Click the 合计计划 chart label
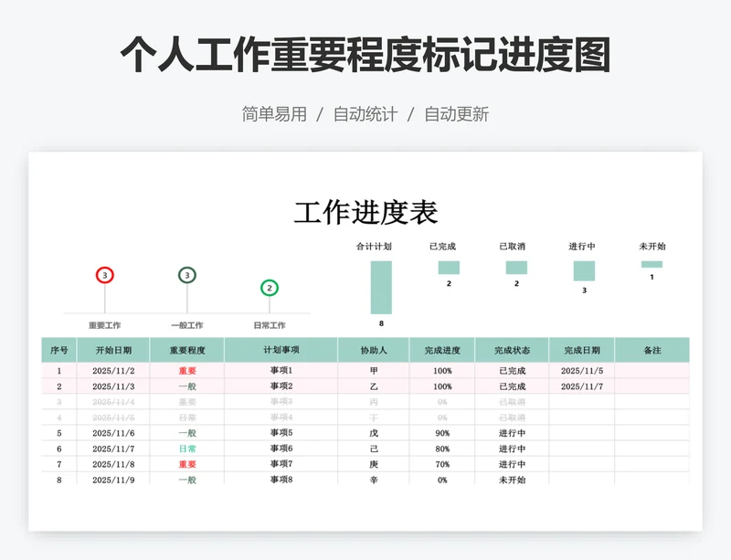Viewport: 731px width, 560px height. (x=374, y=246)
